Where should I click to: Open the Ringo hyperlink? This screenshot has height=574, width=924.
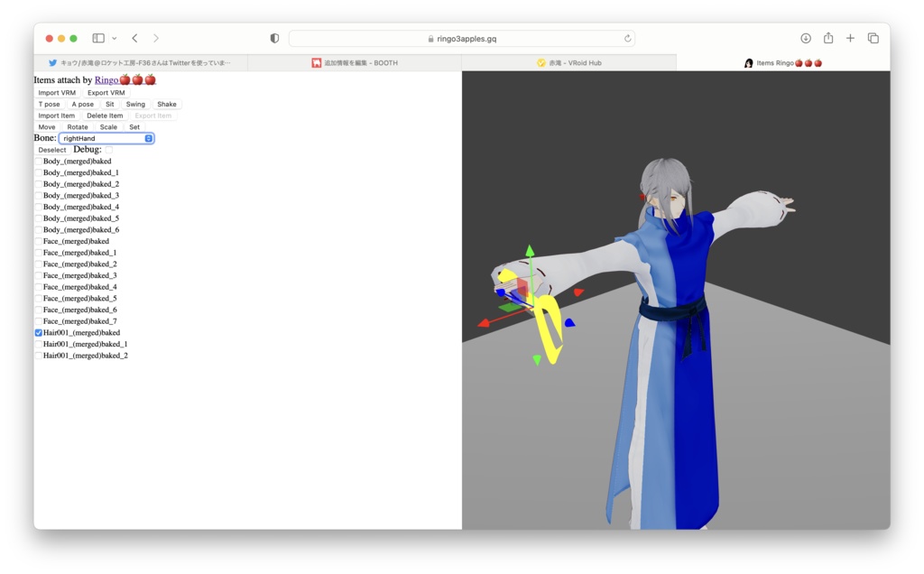click(125, 79)
